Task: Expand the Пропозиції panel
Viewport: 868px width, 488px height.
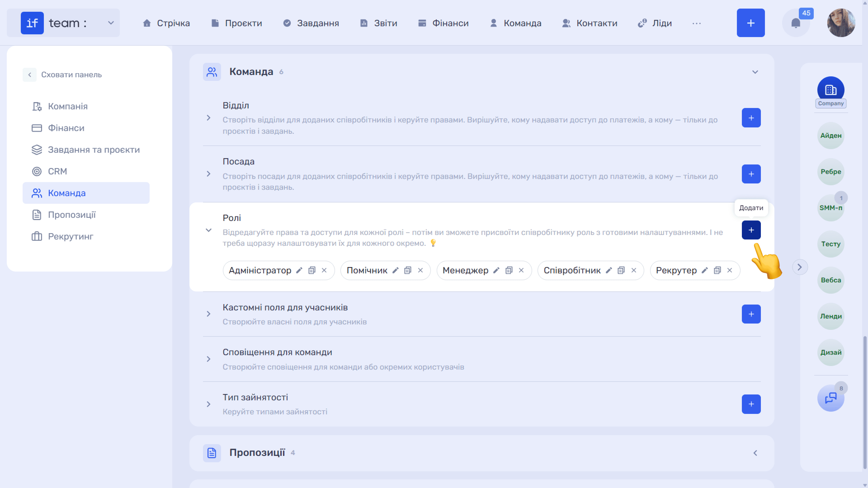Action: [755, 453]
